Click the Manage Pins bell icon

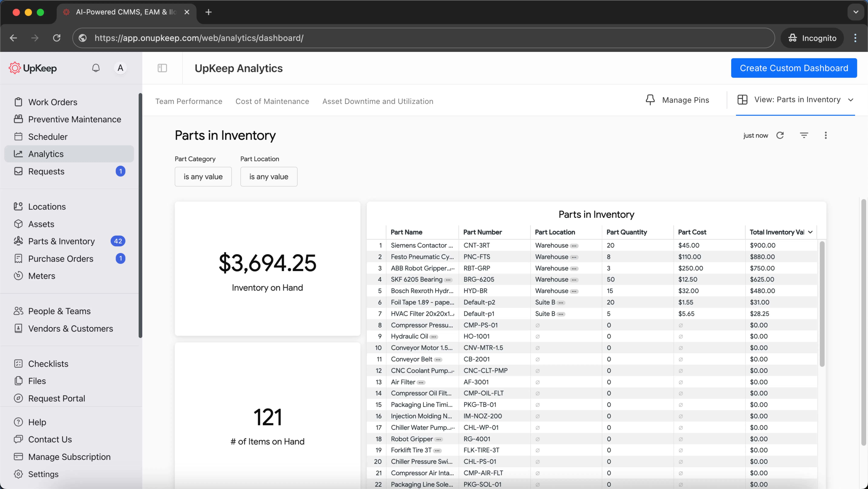pos(650,100)
